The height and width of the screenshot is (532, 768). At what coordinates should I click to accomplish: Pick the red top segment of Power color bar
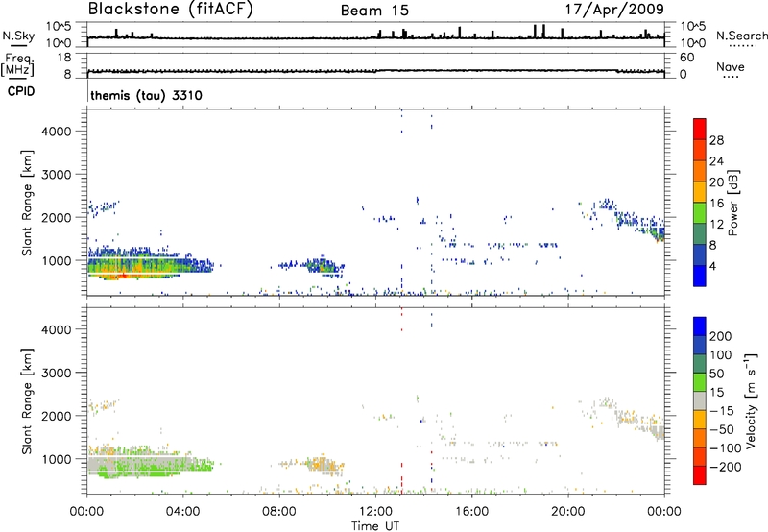coord(700,129)
